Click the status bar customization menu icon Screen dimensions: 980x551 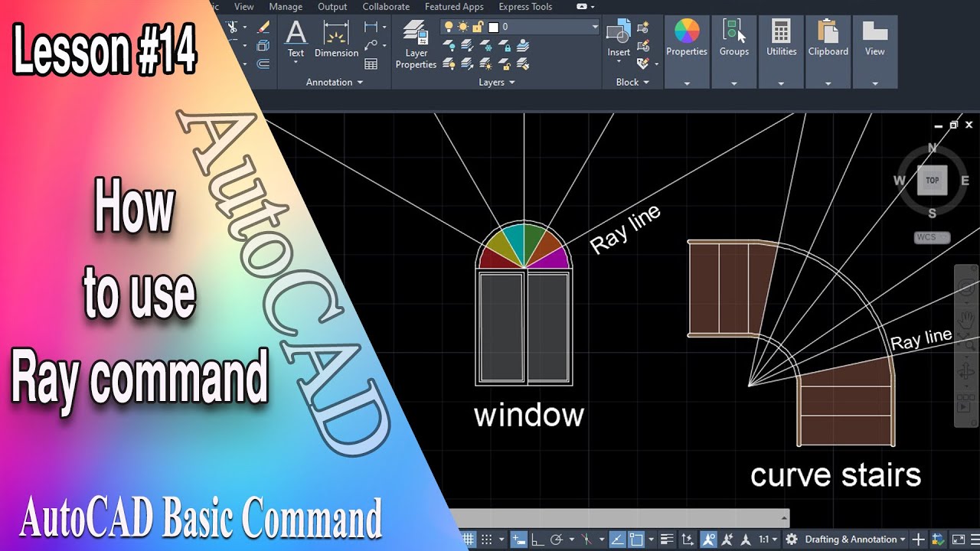click(975, 540)
